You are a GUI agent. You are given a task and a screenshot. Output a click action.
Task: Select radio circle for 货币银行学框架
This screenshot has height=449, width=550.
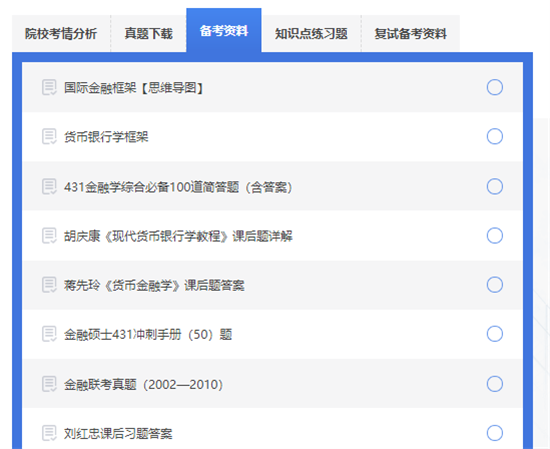495,136
